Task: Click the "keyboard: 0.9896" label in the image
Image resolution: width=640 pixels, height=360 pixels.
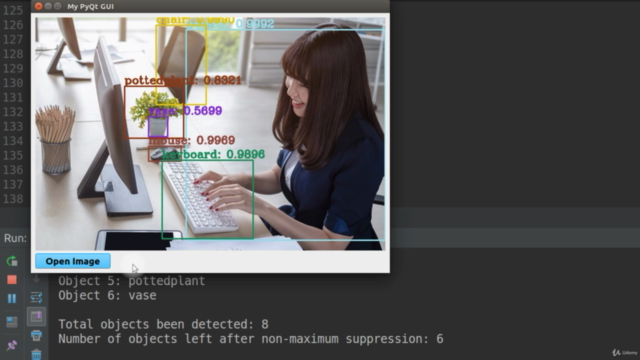Action: coord(213,154)
